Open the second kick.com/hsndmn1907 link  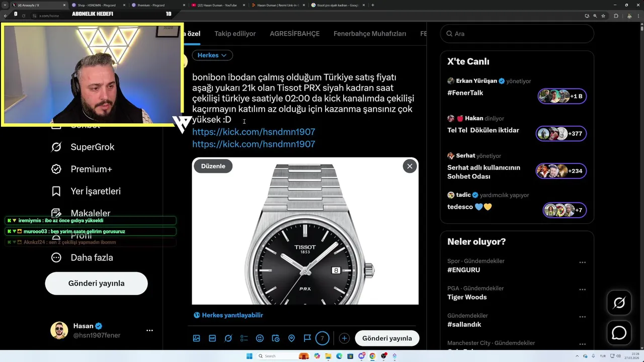click(x=254, y=144)
